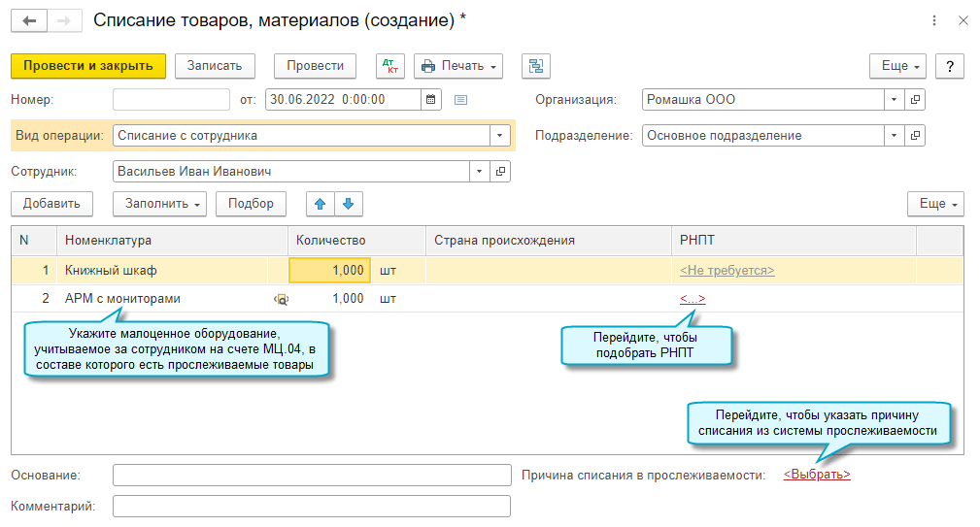Viewport: 980px width, 527px height.
Task: Click the Дт/Кт postings icon
Action: (392, 66)
